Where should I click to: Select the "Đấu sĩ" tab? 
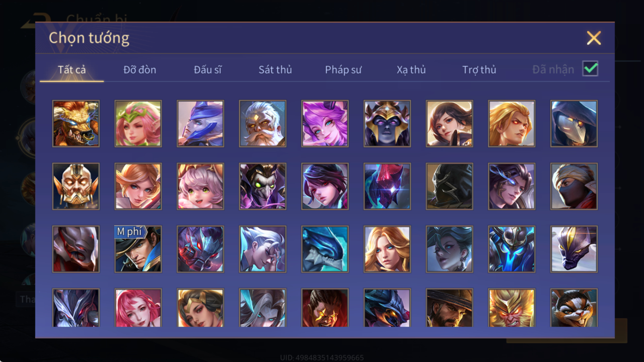coord(208,70)
